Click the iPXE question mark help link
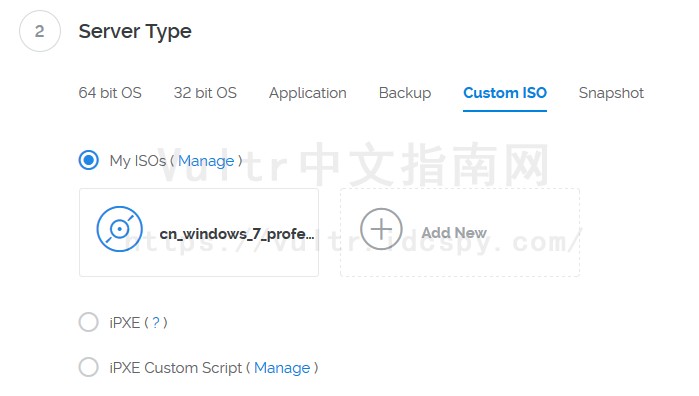699x396 pixels. click(x=156, y=322)
